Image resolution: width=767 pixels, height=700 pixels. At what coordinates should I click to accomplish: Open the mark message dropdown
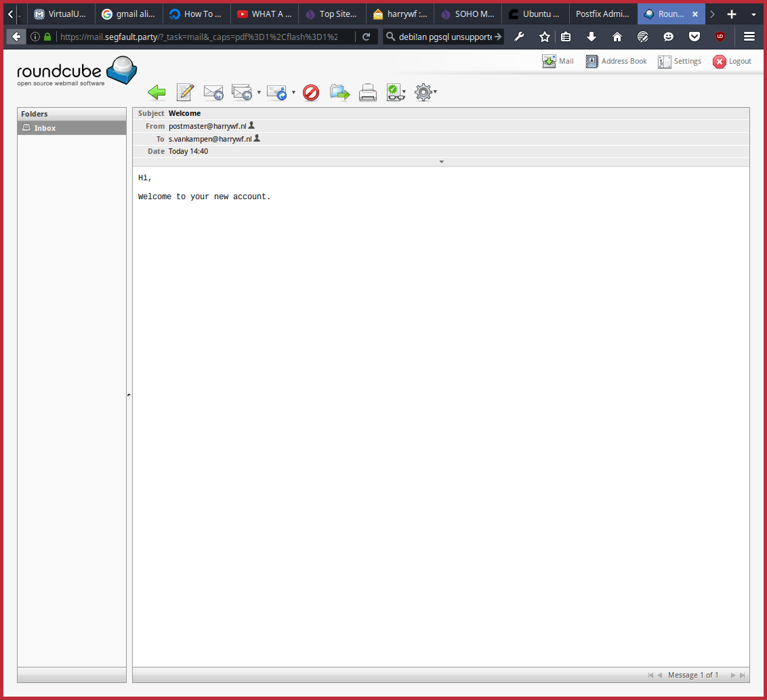[396, 93]
